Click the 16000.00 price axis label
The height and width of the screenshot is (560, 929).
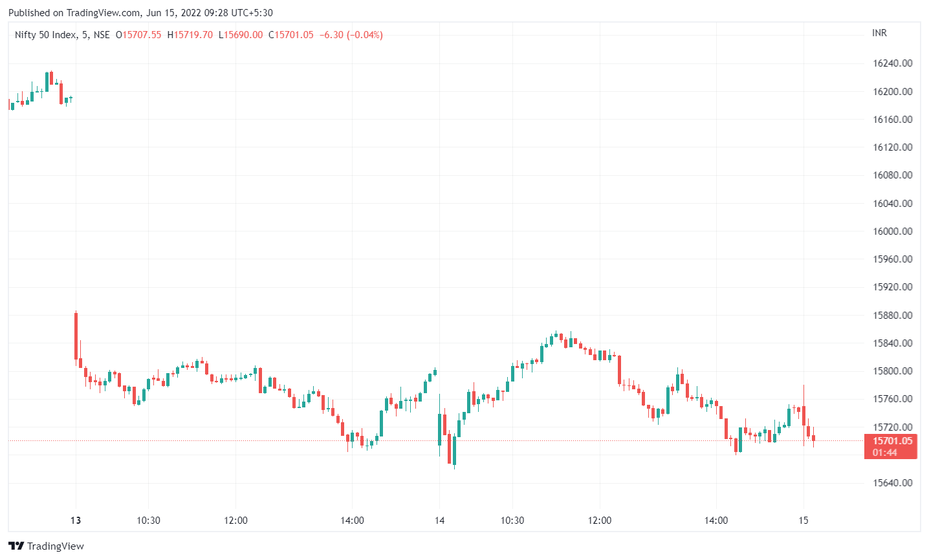tap(892, 232)
